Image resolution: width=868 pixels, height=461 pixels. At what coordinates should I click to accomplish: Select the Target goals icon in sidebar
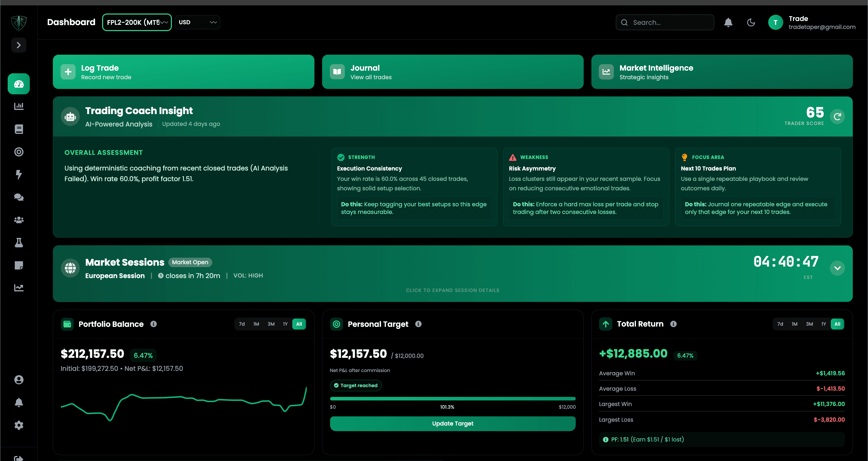point(19,152)
